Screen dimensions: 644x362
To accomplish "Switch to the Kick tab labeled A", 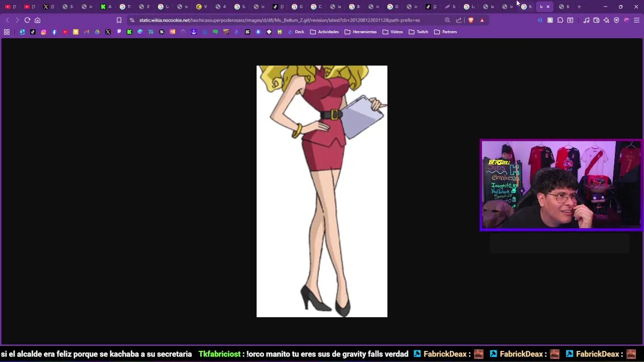I will click(106, 7).
